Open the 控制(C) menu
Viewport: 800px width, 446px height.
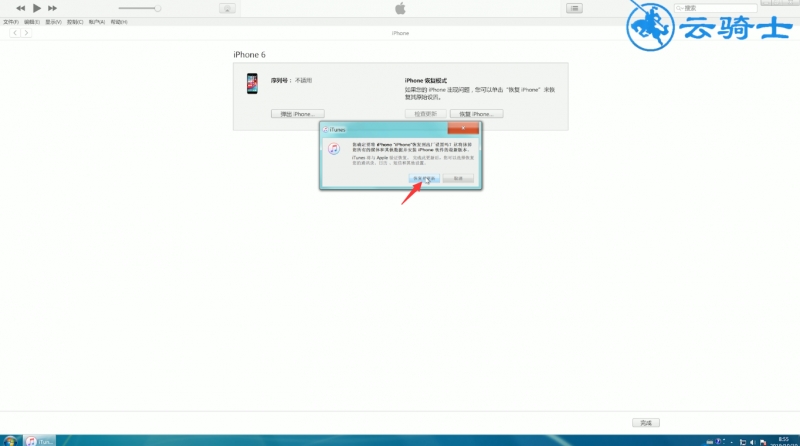(x=75, y=22)
